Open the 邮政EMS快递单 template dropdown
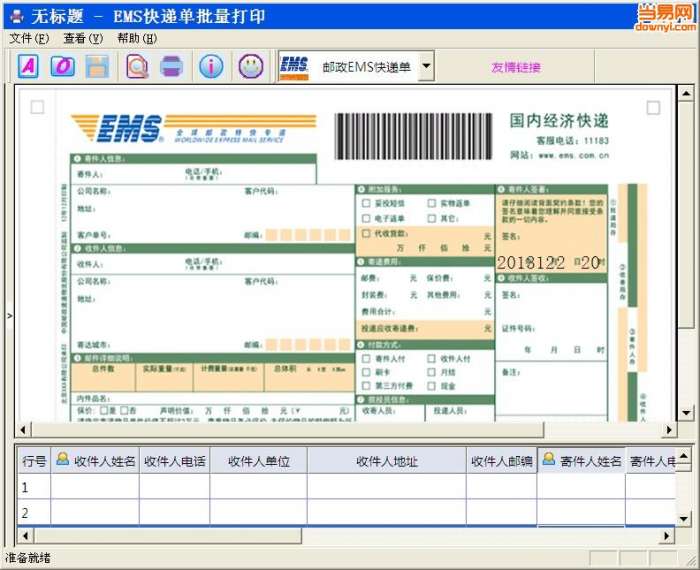700x570 pixels. coord(426,66)
